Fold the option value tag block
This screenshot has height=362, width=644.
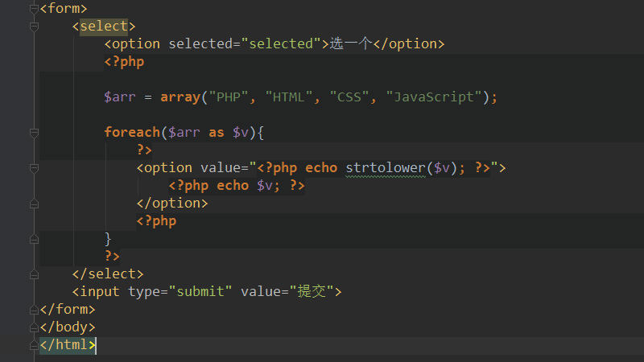tap(34, 167)
